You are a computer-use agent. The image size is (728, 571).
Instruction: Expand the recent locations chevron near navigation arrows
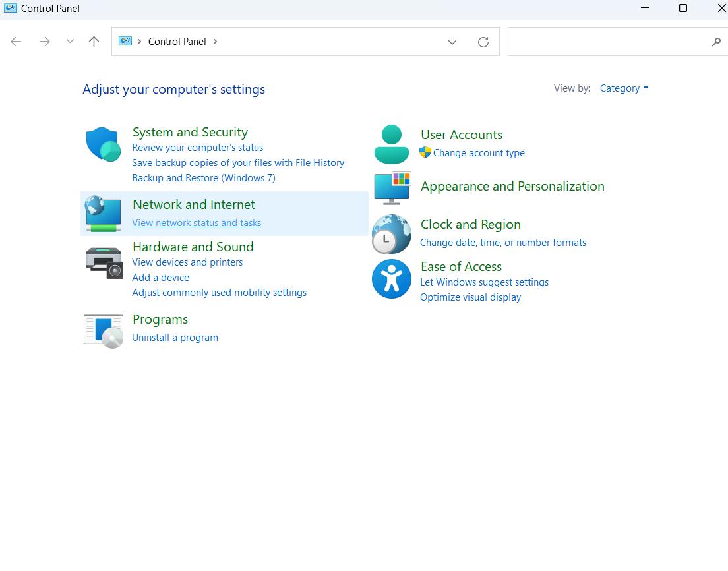pos(70,42)
